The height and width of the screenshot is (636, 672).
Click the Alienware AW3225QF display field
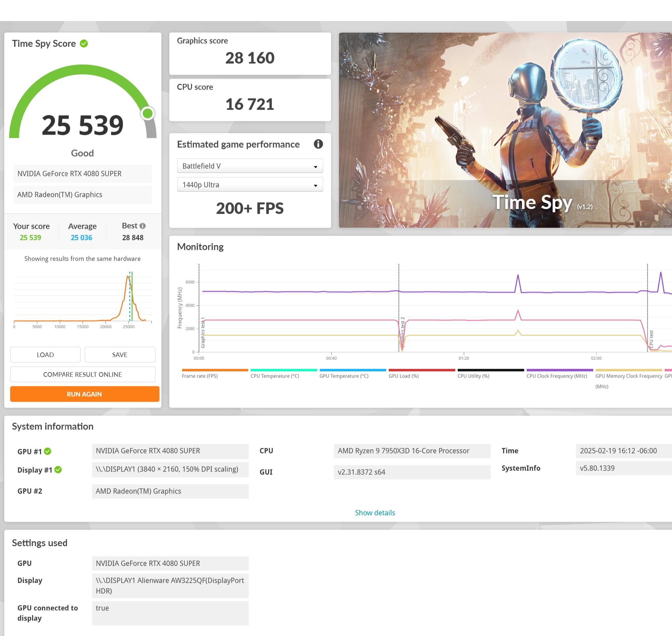(x=170, y=585)
